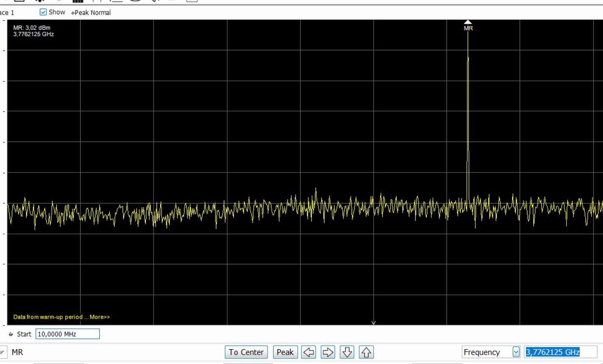Move marker to next right peak arrow
603x364 pixels.
coord(328,352)
